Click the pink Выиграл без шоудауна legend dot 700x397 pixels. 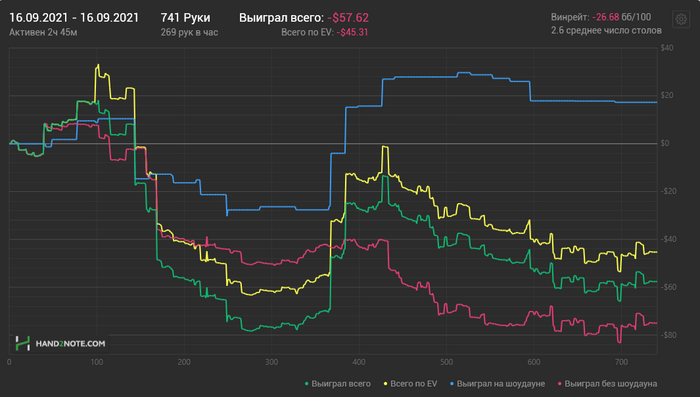click(x=559, y=384)
